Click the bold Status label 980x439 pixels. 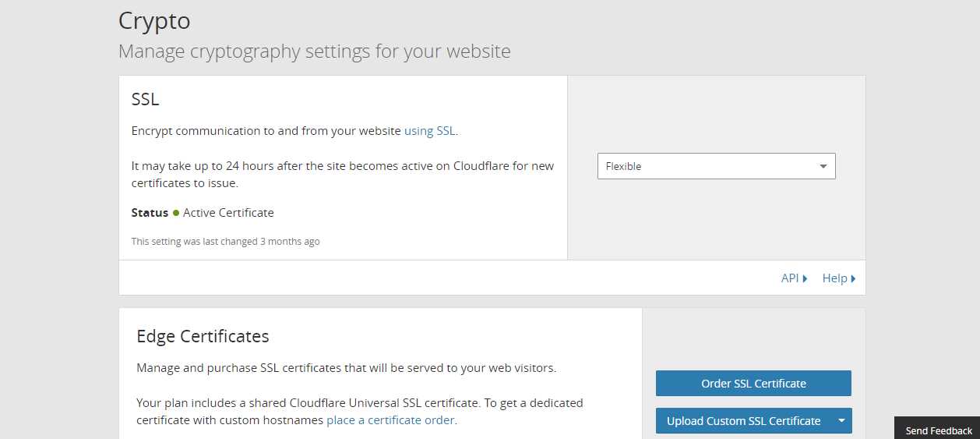pos(150,213)
